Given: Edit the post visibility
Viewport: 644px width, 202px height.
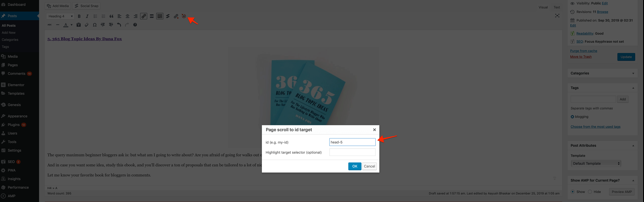Looking at the screenshot, I should [x=605, y=3].
